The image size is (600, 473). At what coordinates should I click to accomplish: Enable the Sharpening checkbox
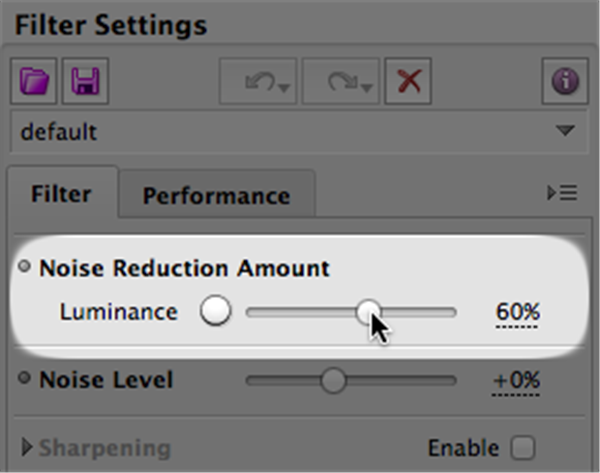[522, 447]
